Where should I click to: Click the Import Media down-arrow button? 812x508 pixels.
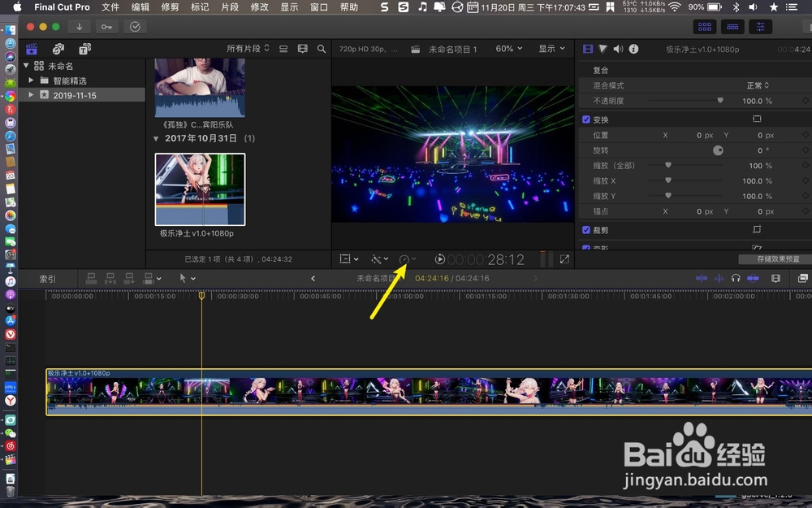point(80,27)
